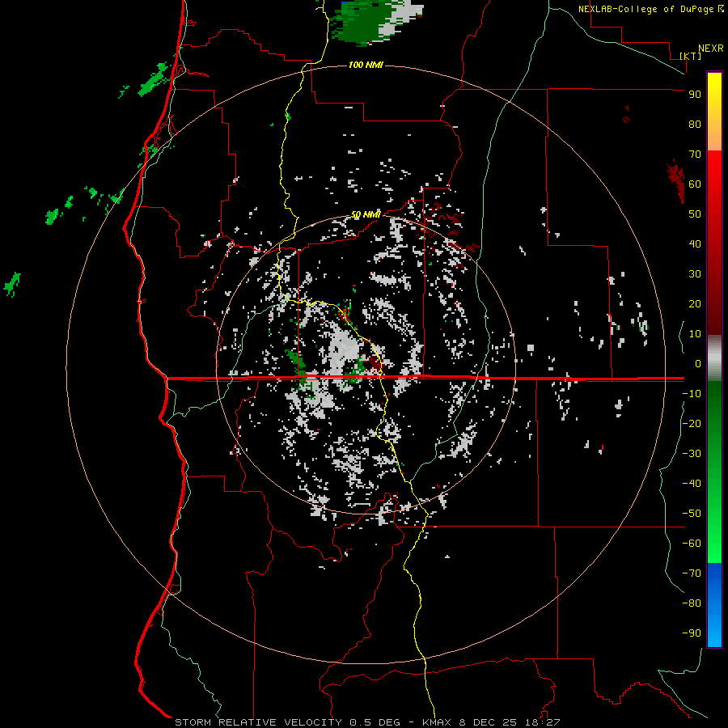Click the NEXLAB-College of DuPage label
The width and height of the screenshot is (728, 728).
pos(645,9)
